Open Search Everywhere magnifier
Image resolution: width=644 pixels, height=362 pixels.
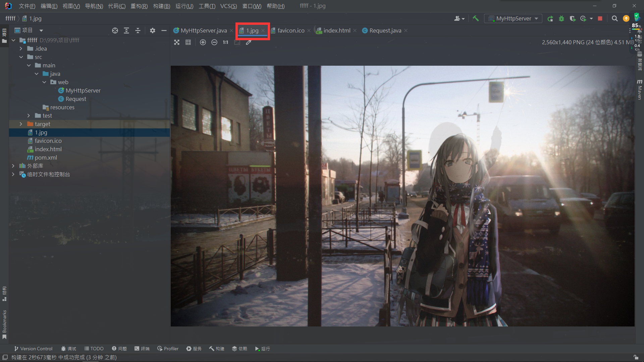pos(614,18)
